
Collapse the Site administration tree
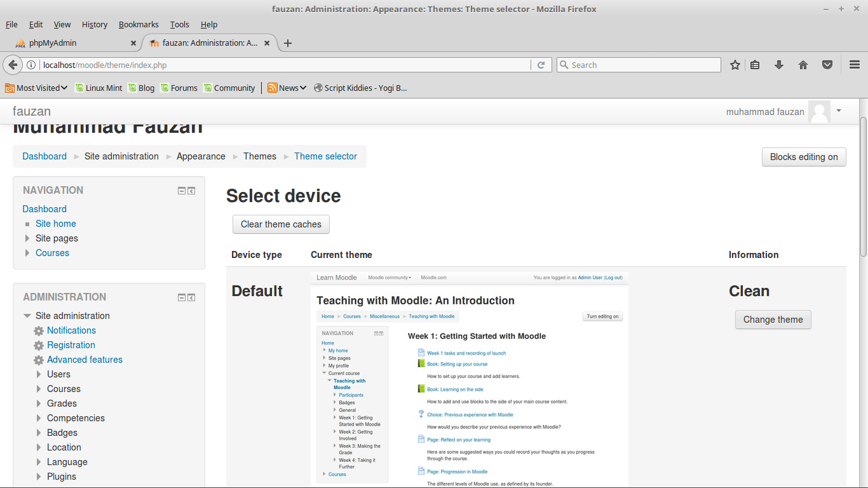(x=27, y=315)
